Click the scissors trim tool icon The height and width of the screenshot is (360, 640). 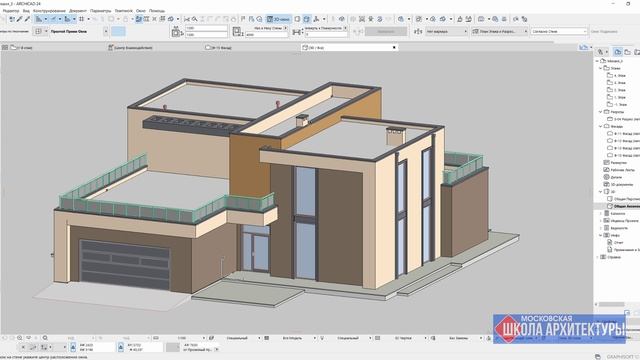click(187, 19)
